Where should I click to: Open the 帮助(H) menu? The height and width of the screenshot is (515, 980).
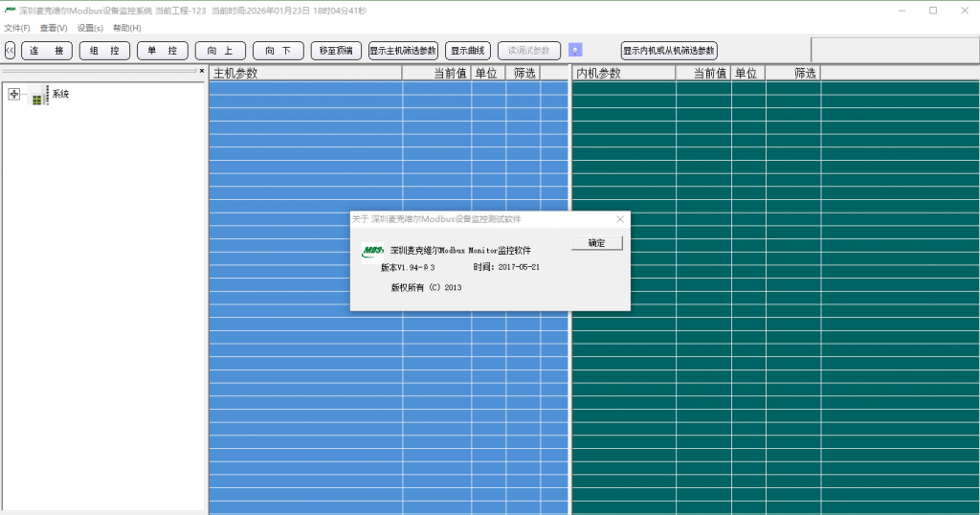(x=126, y=28)
